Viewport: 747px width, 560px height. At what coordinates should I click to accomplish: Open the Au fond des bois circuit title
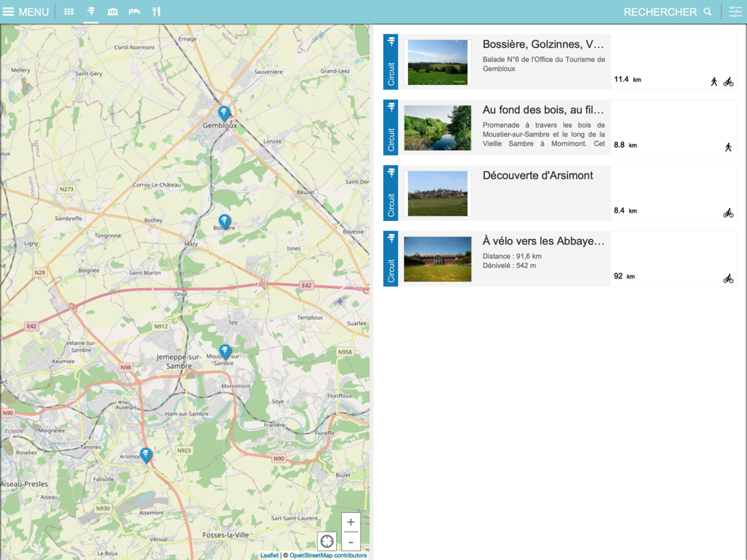(x=543, y=110)
